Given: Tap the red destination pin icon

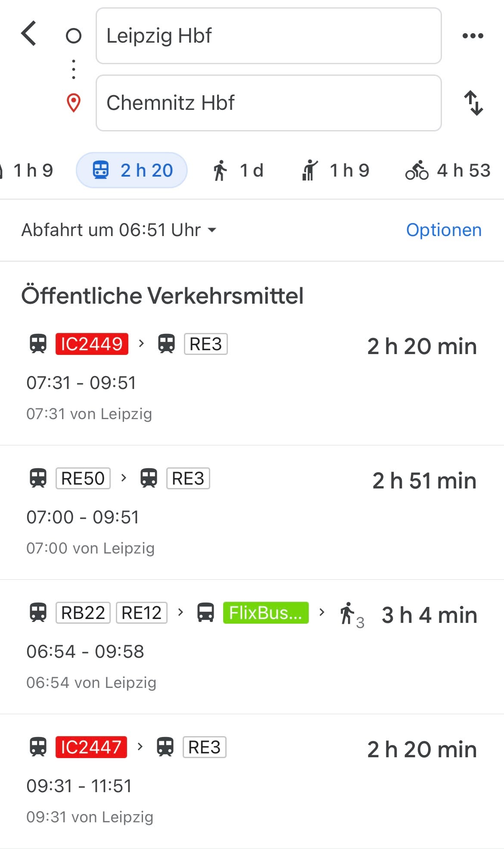Looking at the screenshot, I should [x=74, y=103].
